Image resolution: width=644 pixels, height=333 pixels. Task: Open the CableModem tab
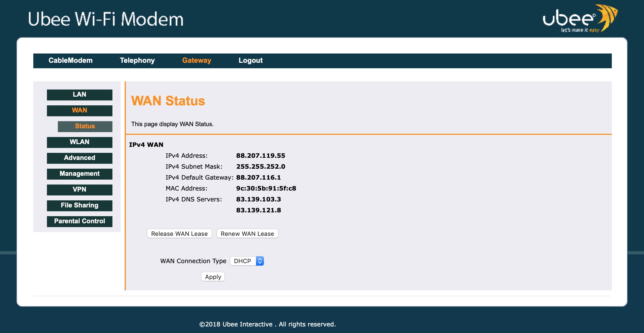click(x=70, y=60)
